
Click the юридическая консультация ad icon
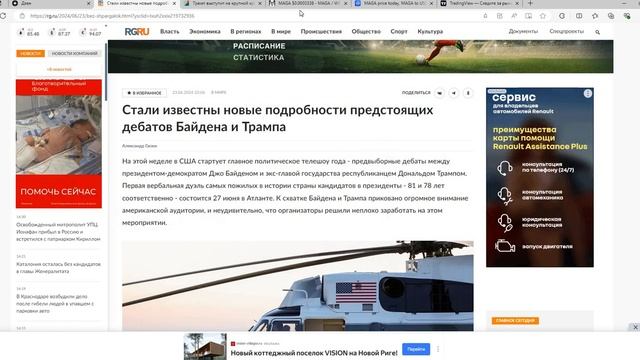click(505, 222)
